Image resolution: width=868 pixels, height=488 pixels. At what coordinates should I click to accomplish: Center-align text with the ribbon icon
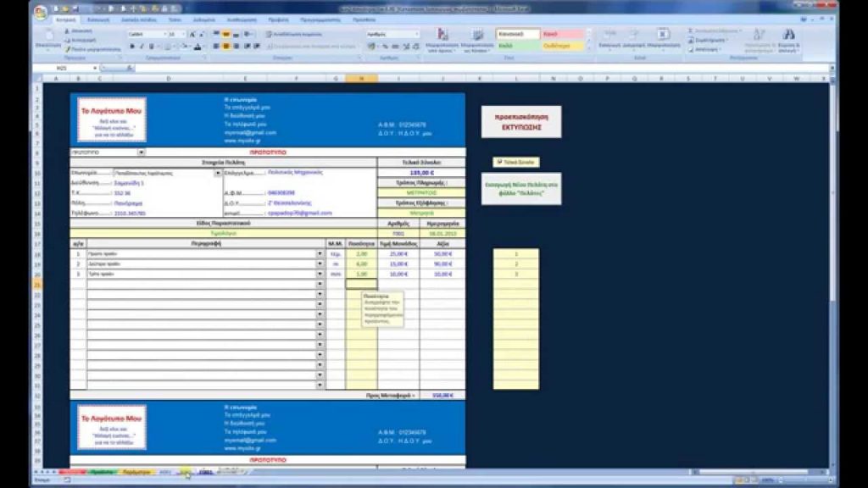point(225,47)
